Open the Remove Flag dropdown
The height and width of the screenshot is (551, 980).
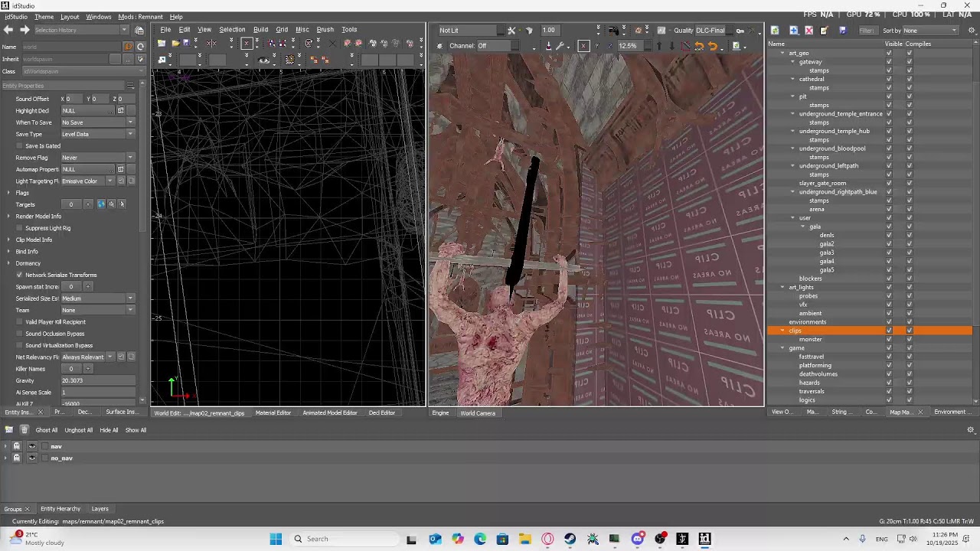97,158
